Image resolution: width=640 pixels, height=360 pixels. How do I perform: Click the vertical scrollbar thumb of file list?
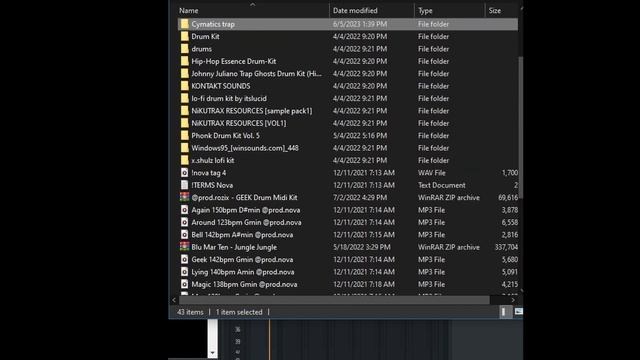[520, 128]
